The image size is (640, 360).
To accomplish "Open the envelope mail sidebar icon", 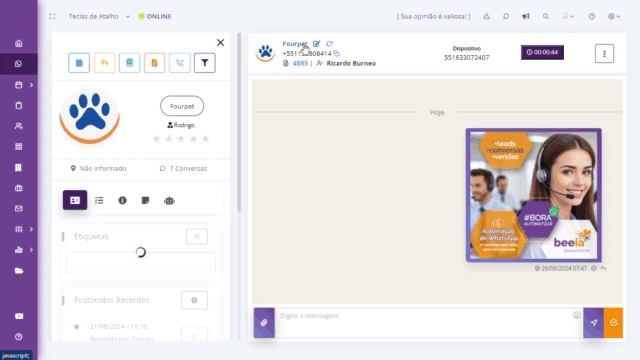I will (x=19, y=209).
